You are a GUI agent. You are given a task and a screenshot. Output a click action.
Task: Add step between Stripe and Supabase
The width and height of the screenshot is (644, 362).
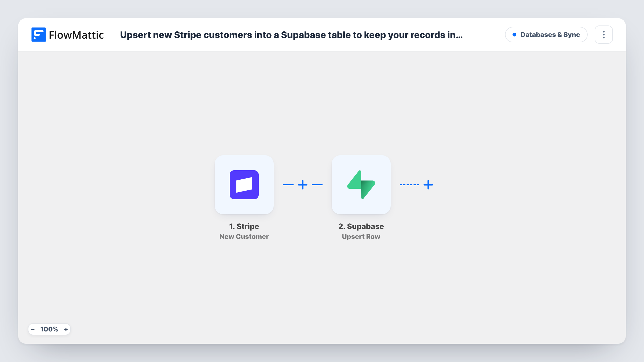point(303,185)
